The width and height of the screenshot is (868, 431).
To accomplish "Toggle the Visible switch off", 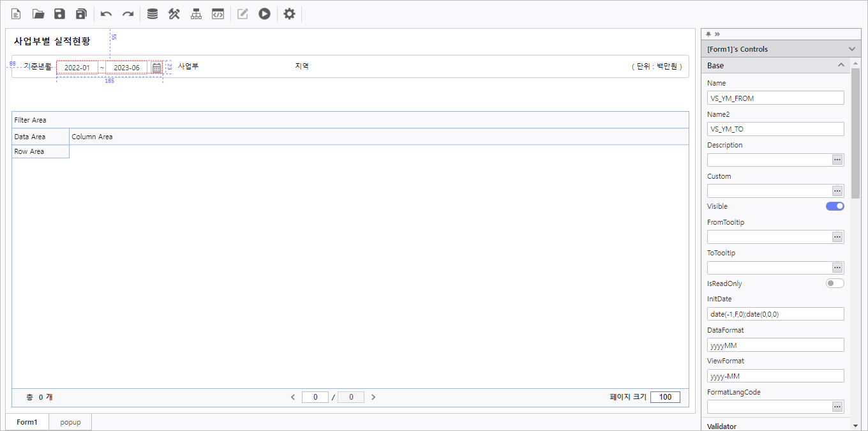I will (835, 206).
